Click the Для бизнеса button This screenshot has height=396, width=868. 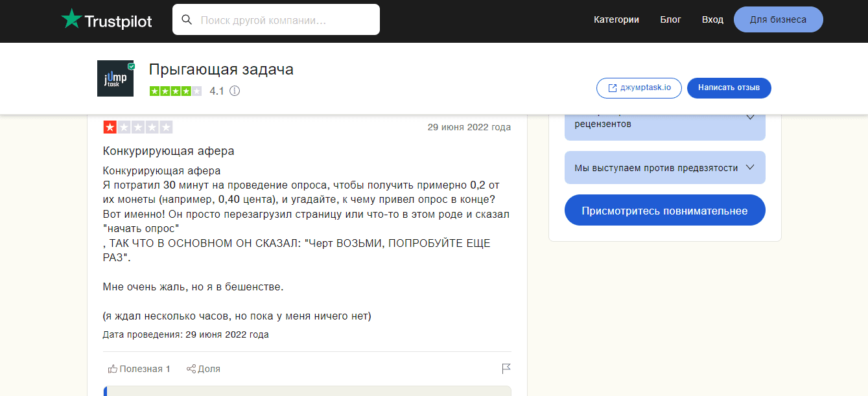click(x=778, y=19)
